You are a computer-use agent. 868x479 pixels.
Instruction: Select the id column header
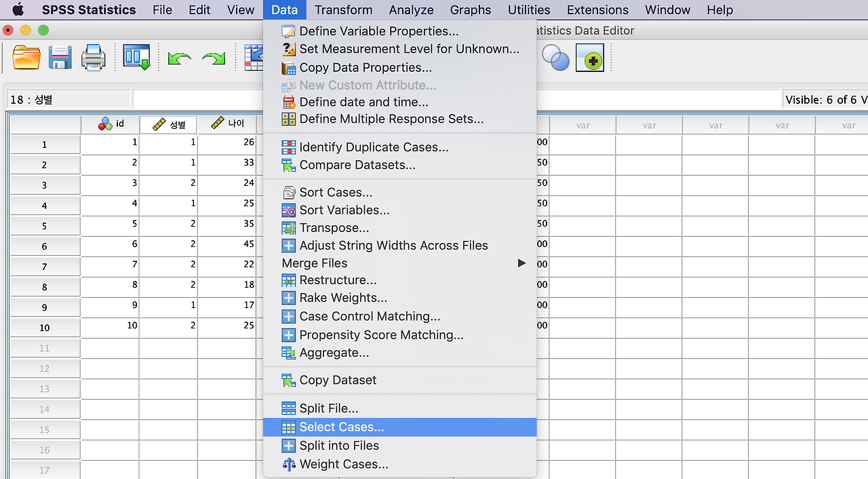click(x=110, y=124)
